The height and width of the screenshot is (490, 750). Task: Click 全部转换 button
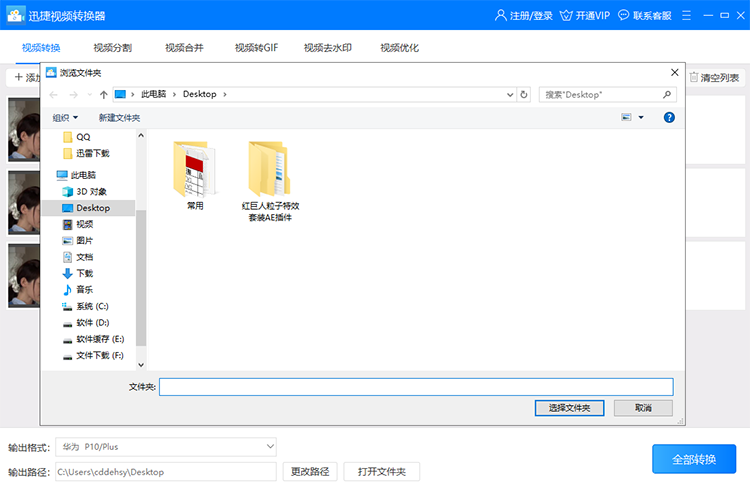point(694,459)
